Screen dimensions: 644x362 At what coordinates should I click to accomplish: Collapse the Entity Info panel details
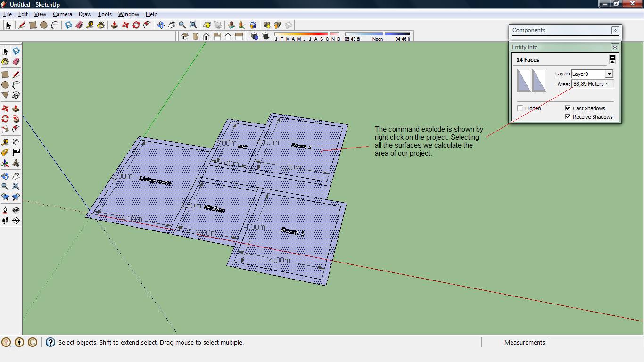pos(612,59)
